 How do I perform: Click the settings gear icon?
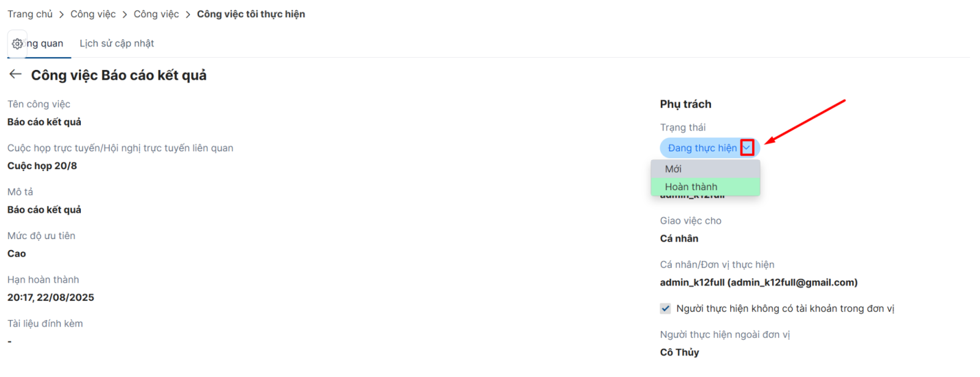[17, 44]
